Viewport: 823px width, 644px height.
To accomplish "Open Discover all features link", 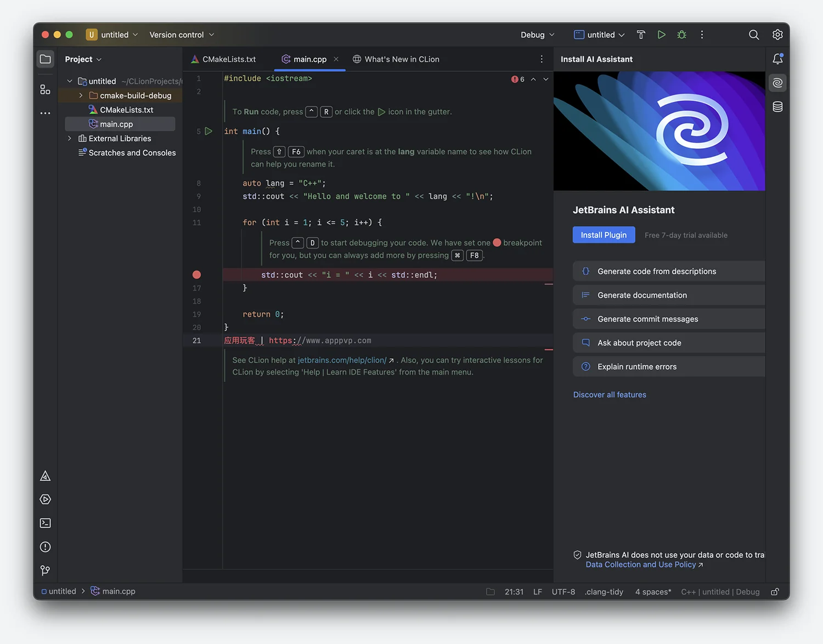I will point(610,394).
